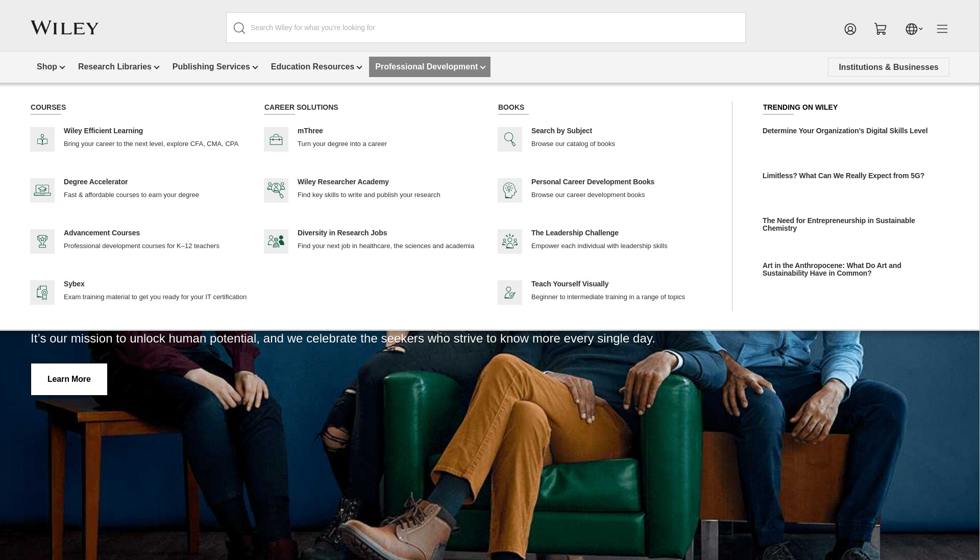This screenshot has height=560, width=980.
Task: Open the user account icon
Action: (850, 29)
